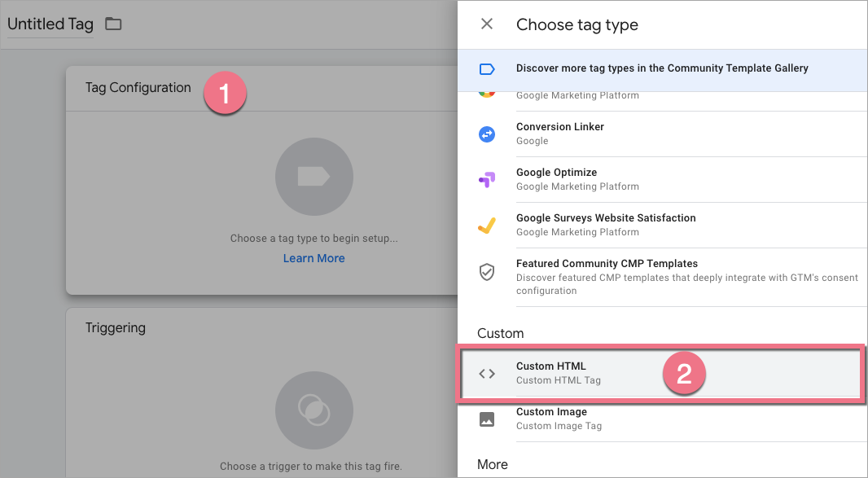This screenshot has width=868, height=478.
Task: Click the Custom HTML code brackets icon
Action: coord(487,374)
